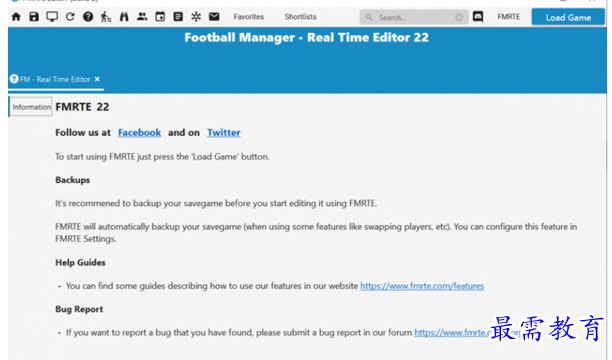Click the 'FMRTE 22' heading
Image resolution: width=612 pixels, height=360 pixels.
coord(82,107)
